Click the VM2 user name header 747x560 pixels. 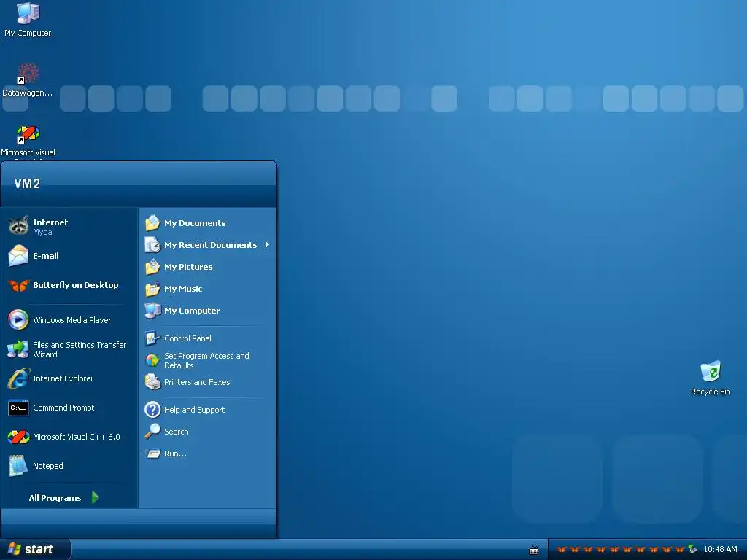click(27, 183)
